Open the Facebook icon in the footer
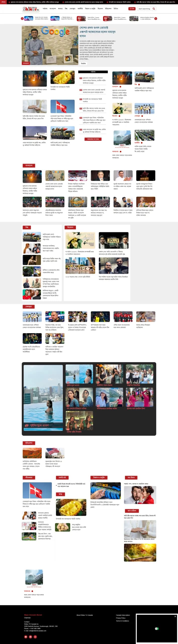 tap(30, 637)
